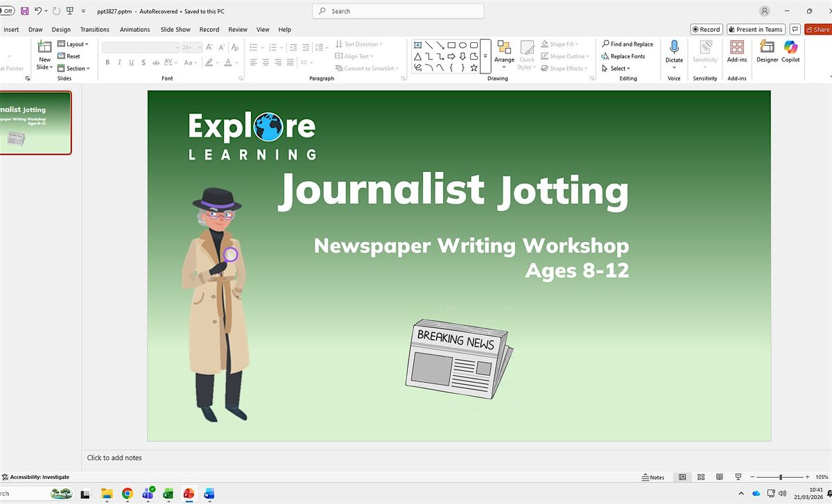Expand the Select dropdown in Editing

616,69
